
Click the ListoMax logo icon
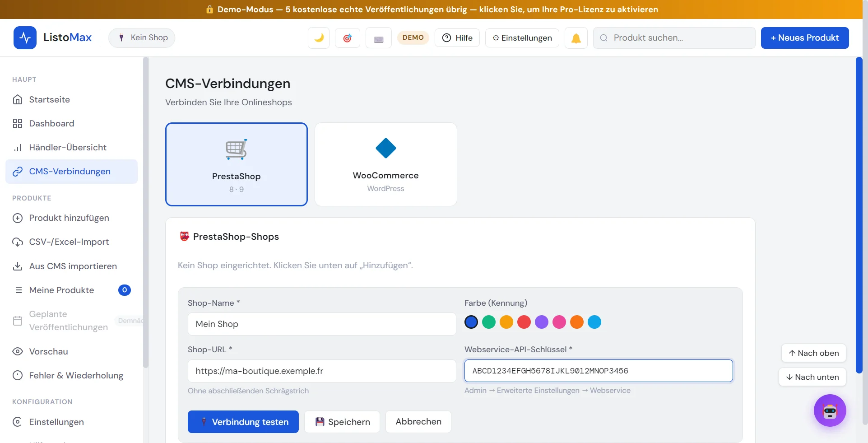25,37
